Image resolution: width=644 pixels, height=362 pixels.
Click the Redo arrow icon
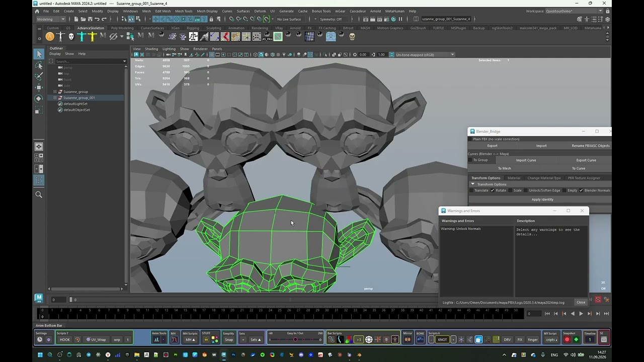pos(104,19)
